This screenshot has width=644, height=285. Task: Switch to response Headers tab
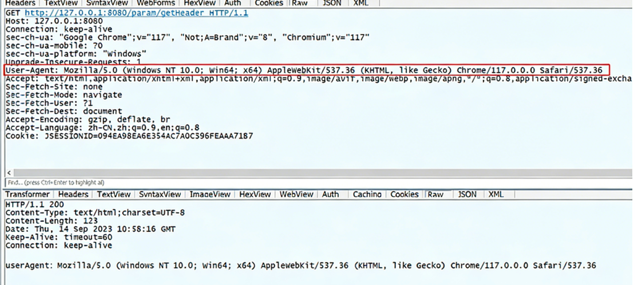(73, 194)
